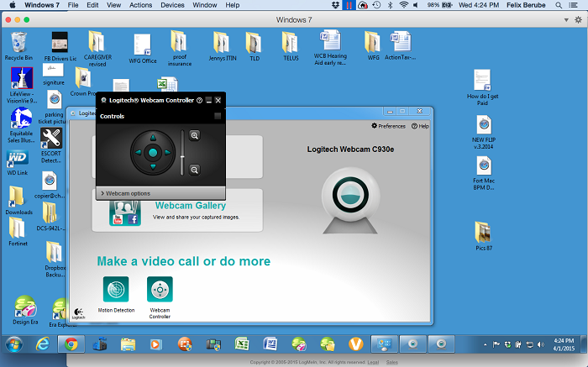The height and width of the screenshot is (367, 588).
Task: Open Windows Media Player from the taskbar
Action: coord(155,344)
